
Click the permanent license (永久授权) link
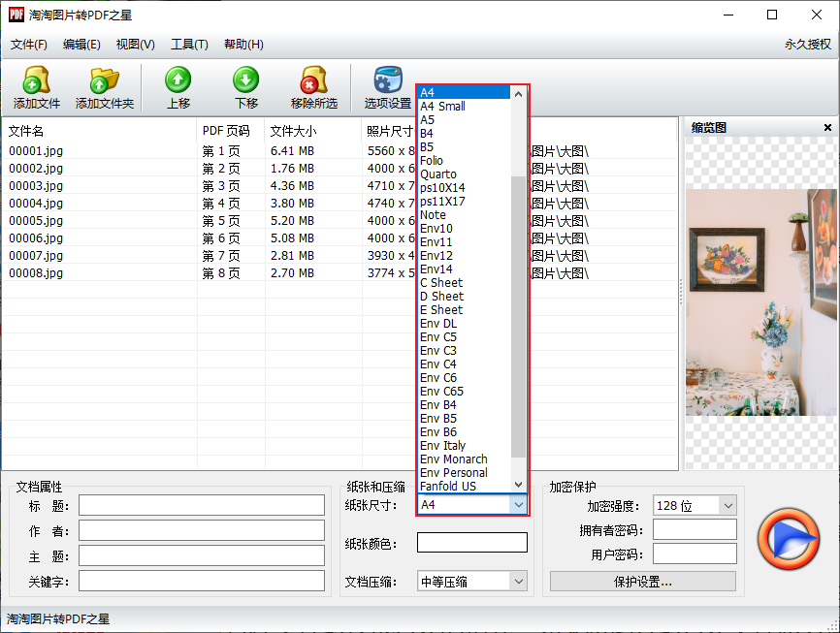pyautogui.click(x=807, y=45)
